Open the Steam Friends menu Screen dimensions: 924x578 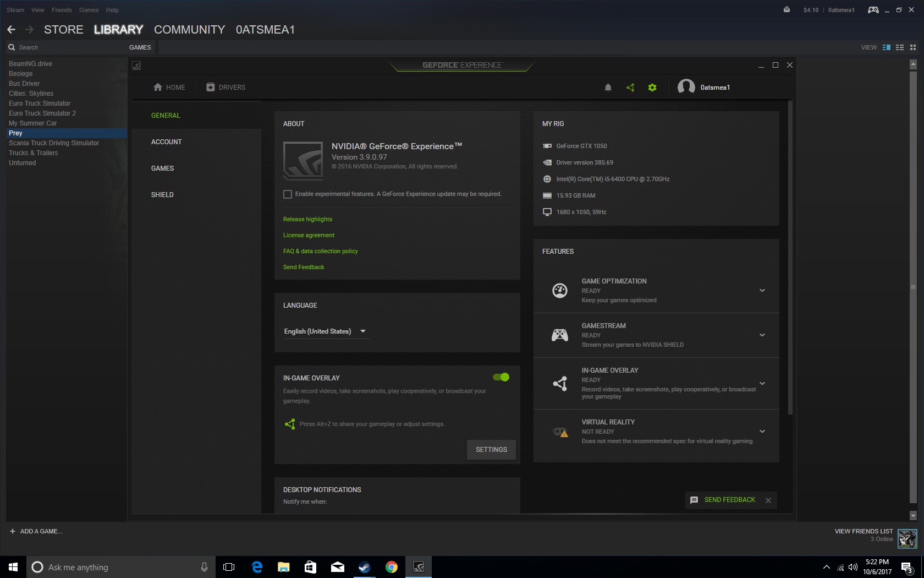pos(62,10)
